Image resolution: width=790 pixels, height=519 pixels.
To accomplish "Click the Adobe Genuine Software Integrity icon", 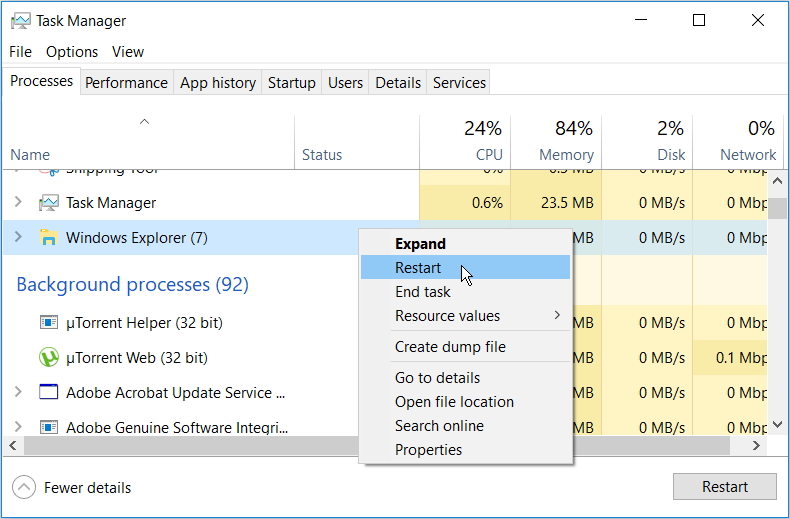I will (x=48, y=427).
